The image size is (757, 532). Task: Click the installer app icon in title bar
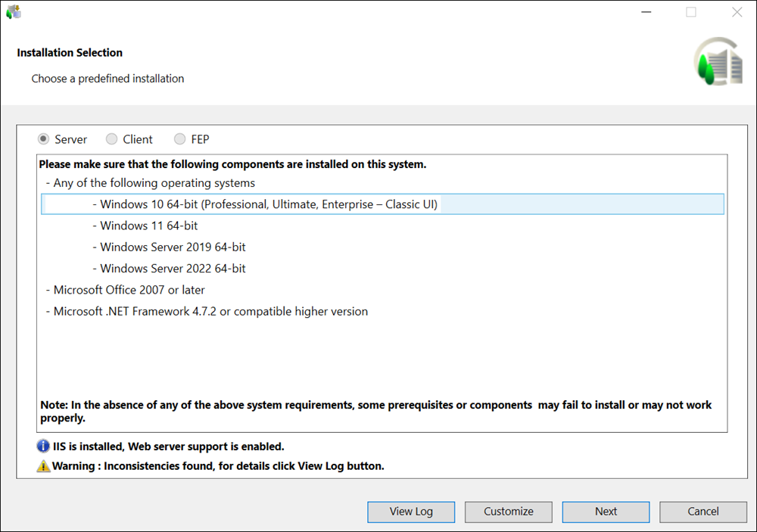tap(13, 11)
